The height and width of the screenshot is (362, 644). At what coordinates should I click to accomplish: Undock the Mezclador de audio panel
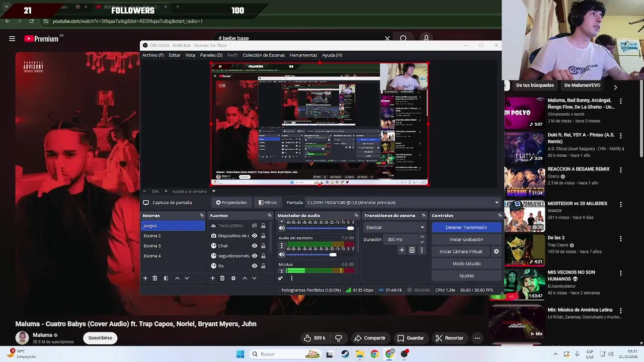tap(356, 216)
